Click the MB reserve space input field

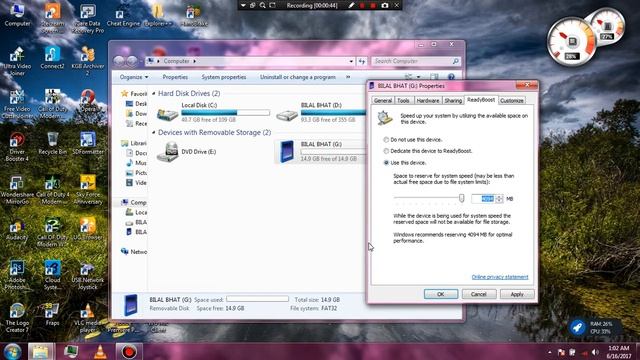pos(483,199)
